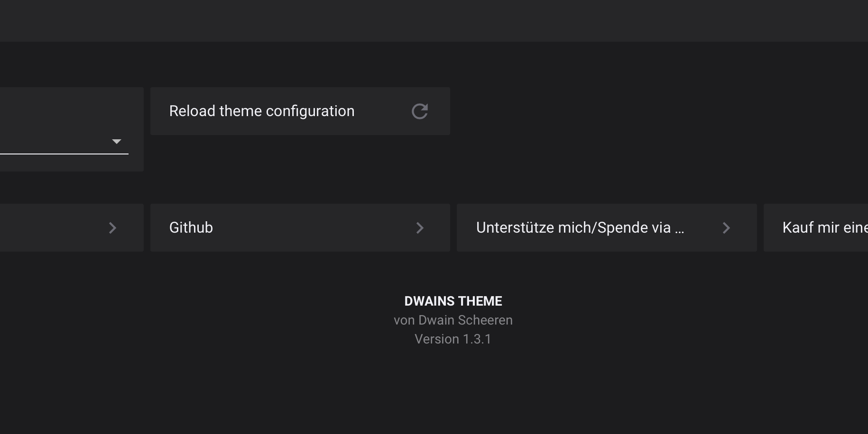Click the top header bar
The width and height of the screenshot is (868, 434).
pos(434,21)
